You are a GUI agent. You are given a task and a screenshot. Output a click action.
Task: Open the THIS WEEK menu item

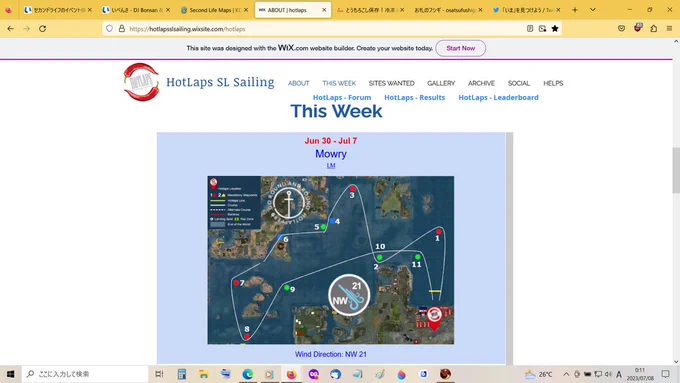tap(339, 83)
